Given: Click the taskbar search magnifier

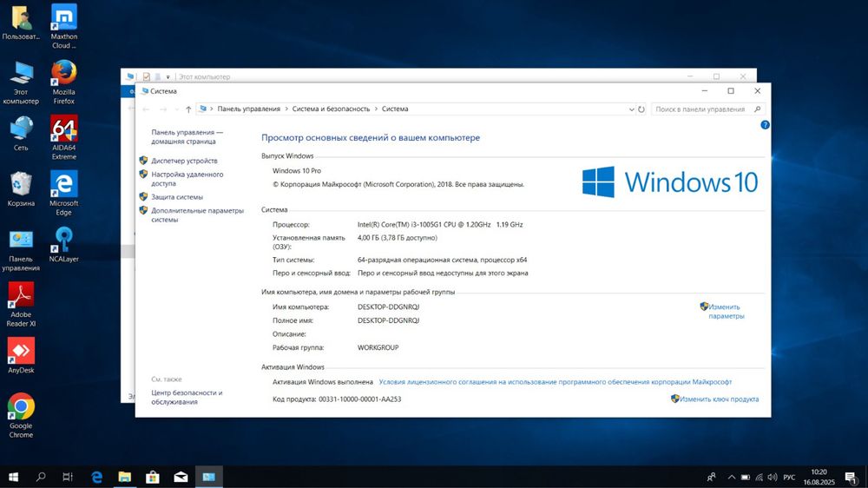Looking at the screenshot, I should tap(41, 477).
